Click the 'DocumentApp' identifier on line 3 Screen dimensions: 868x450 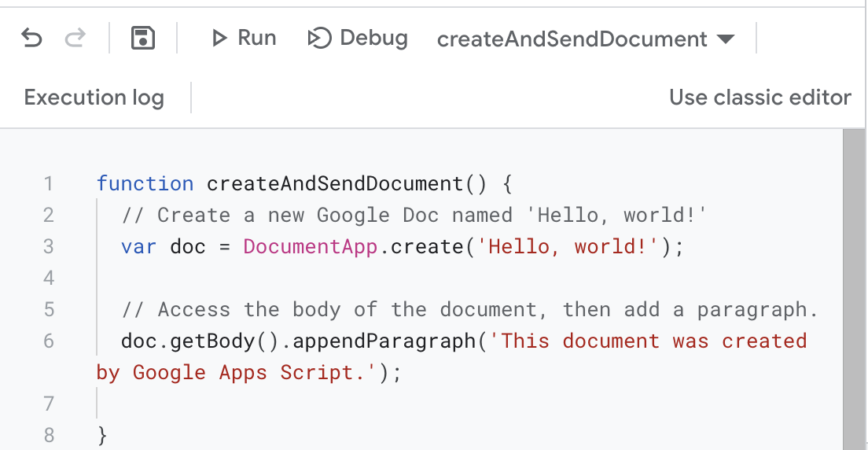click(310, 246)
